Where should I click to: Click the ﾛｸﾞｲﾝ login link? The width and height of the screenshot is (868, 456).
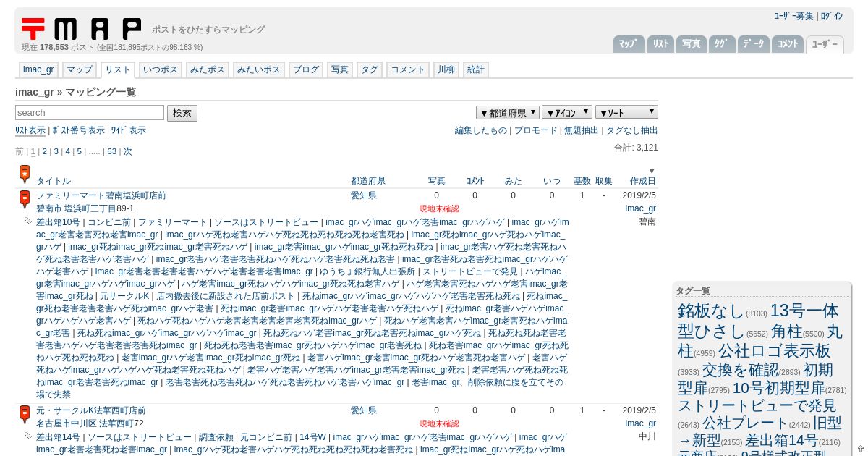click(831, 16)
